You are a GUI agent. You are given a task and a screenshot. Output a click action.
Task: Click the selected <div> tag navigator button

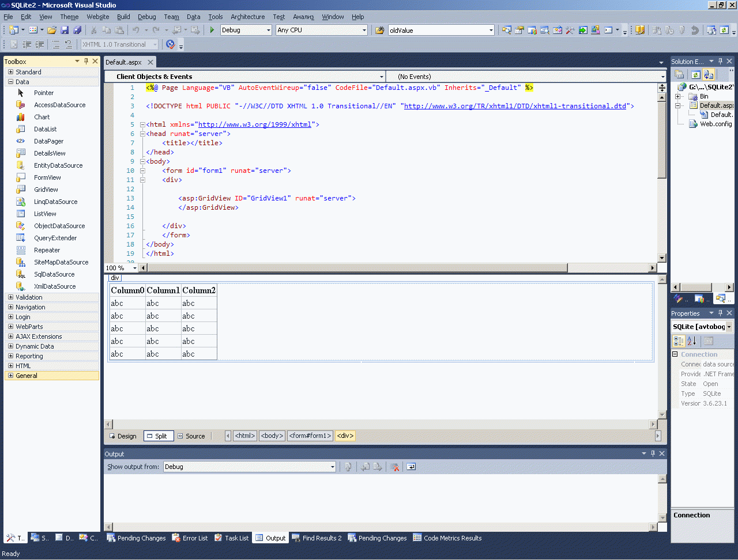point(345,436)
